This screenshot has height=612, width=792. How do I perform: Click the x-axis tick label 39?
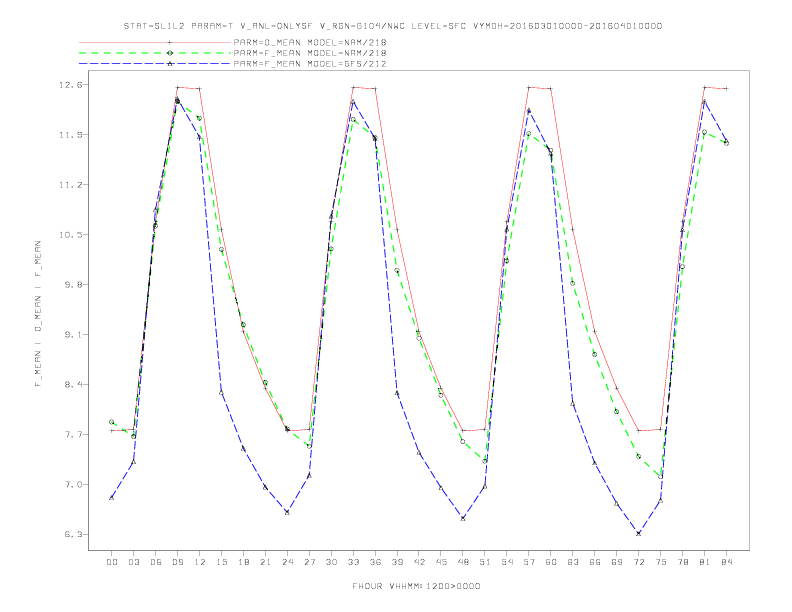coord(397,562)
